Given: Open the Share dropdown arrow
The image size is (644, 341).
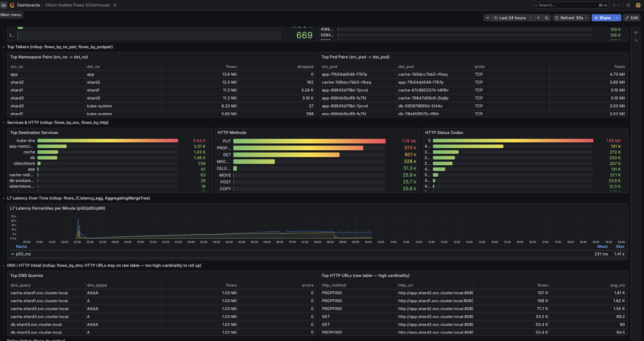Looking at the screenshot, I should point(617,18).
